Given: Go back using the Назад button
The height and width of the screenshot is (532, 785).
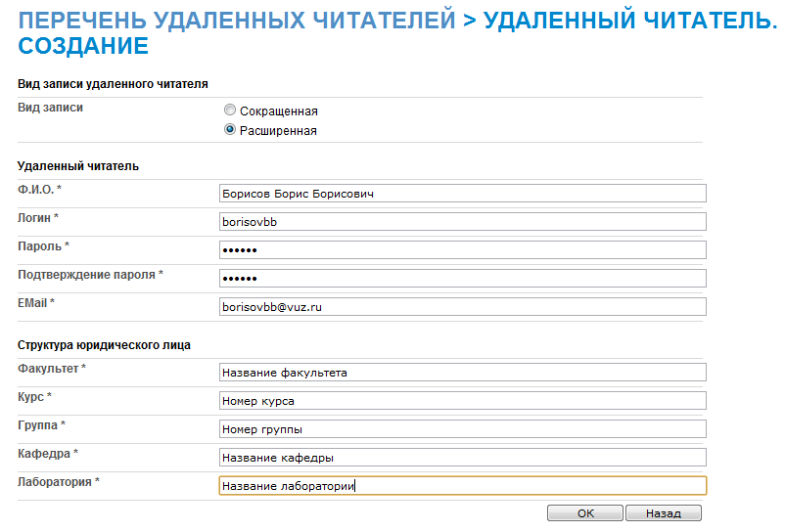Looking at the screenshot, I should click(664, 513).
